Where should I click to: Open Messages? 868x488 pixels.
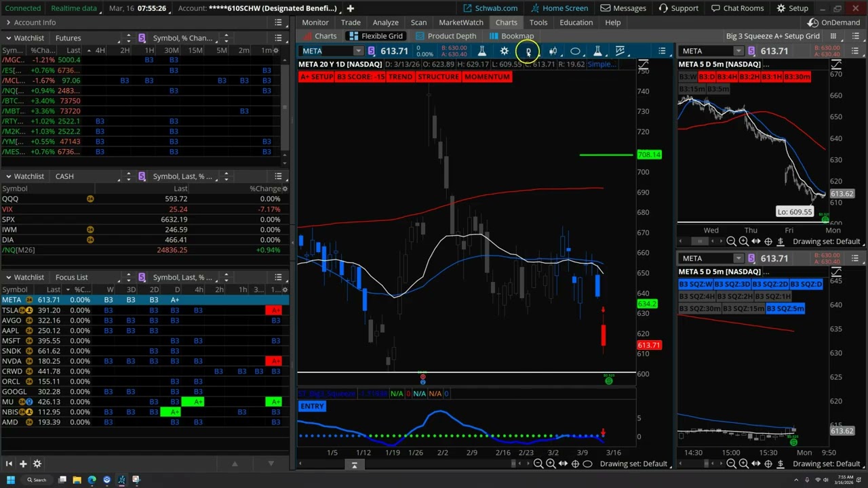click(x=623, y=8)
